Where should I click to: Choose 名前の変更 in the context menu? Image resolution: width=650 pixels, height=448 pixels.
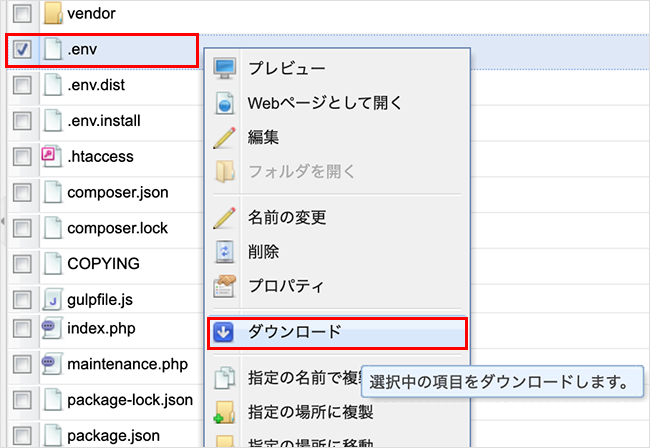287,217
